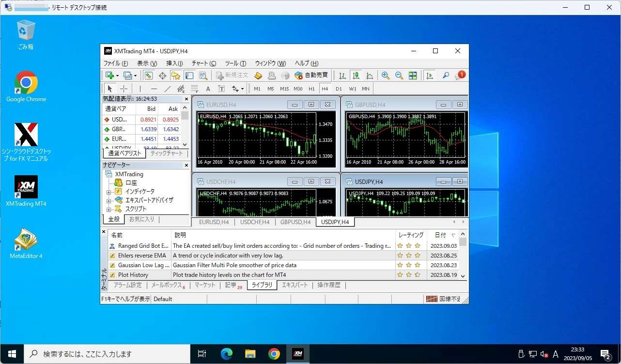Switch to the MN timeframe

click(x=366, y=89)
